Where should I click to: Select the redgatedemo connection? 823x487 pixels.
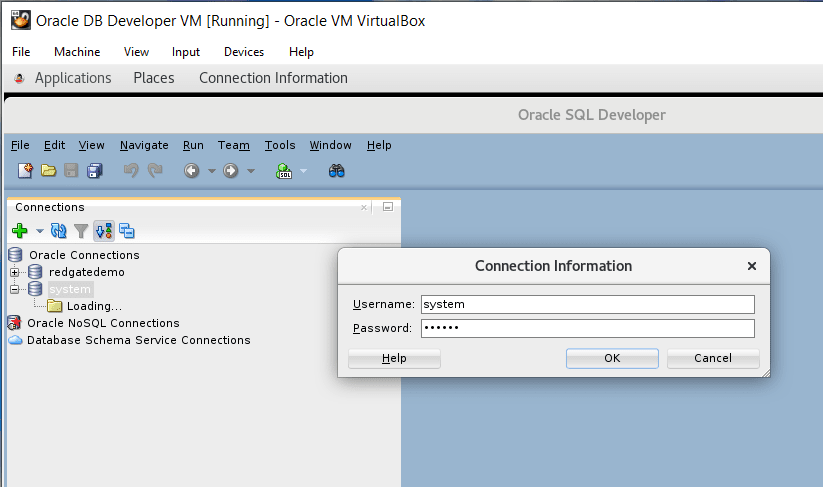(x=87, y=272)
